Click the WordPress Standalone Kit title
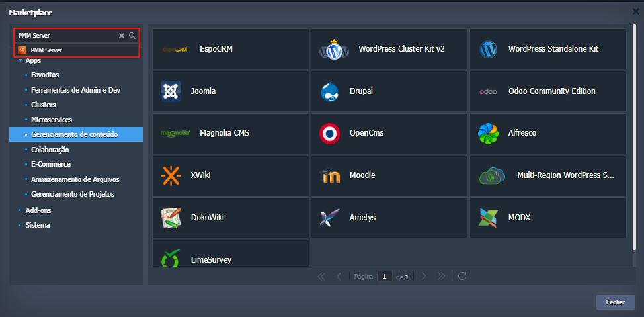Screen dimensions: 644x317 [x=553, y=49]
